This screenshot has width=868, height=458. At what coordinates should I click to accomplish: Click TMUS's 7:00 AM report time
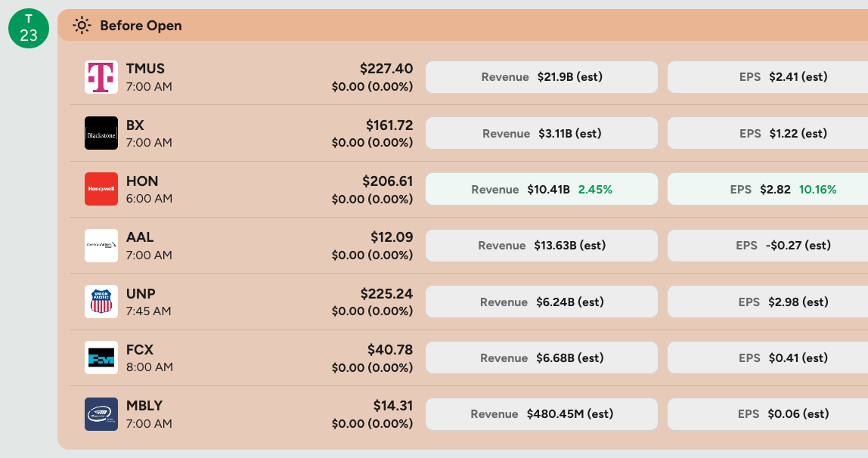(149, 86)
